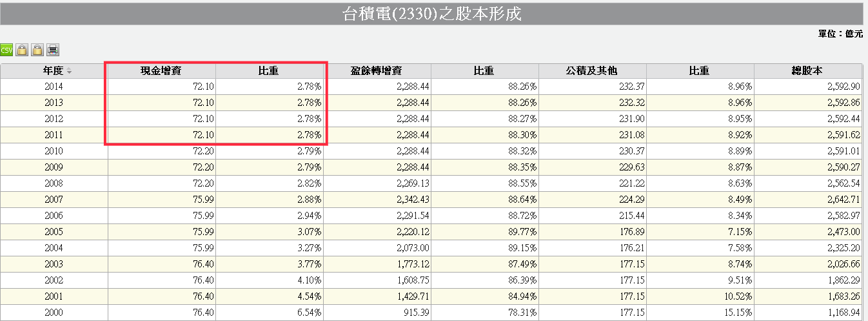
Task: Click the 2,073.00 earnings cell
Action: coord(377,247)
